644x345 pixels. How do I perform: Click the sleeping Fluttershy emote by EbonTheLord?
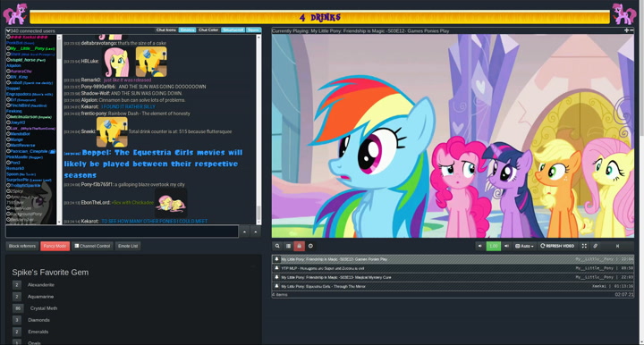(171, 203)
